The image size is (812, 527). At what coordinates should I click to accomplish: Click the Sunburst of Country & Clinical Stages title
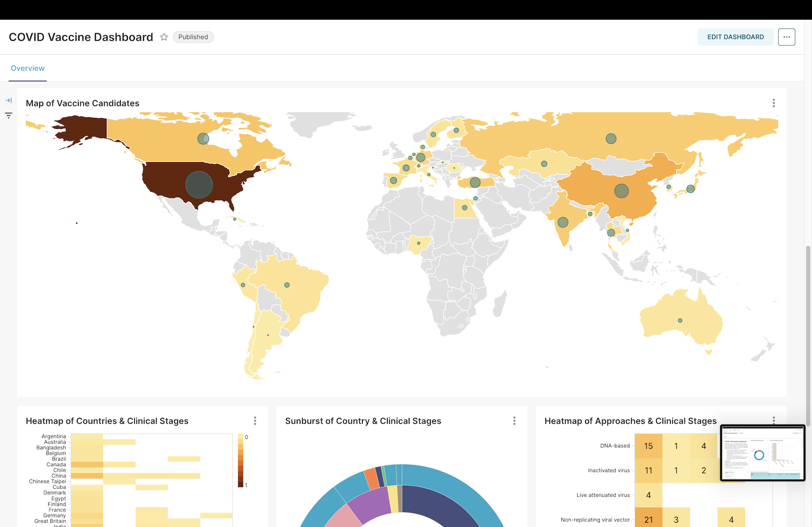pos(363,421)
